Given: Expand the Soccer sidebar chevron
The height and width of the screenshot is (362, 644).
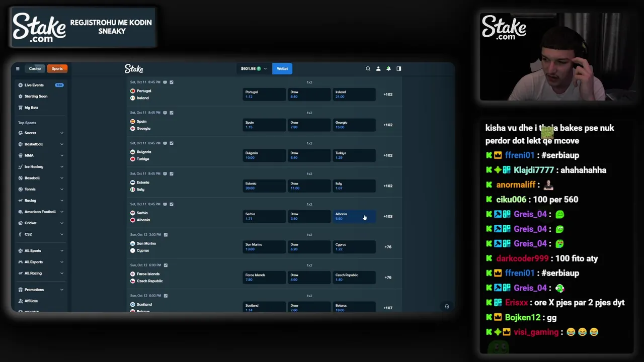Looking at the screenshot, I should (62, 133).
